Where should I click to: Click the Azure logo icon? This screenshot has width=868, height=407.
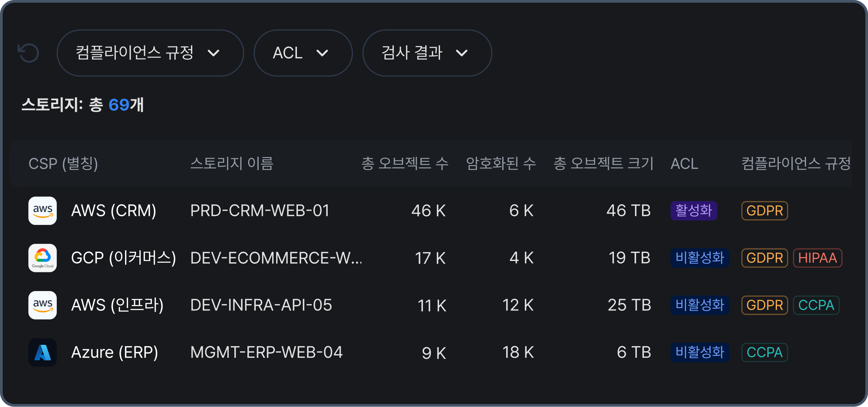(42, 353)
